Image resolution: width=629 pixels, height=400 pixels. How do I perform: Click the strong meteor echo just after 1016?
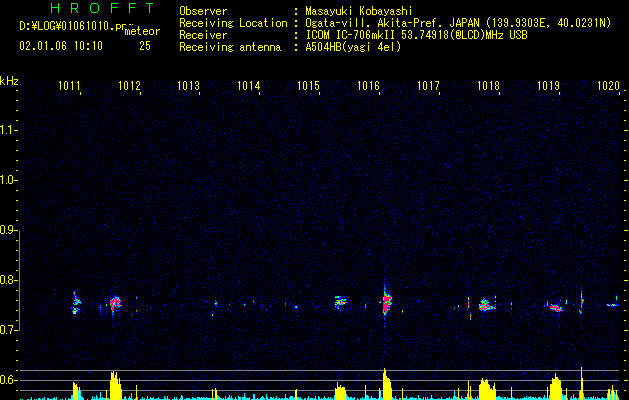pos(387,303)
